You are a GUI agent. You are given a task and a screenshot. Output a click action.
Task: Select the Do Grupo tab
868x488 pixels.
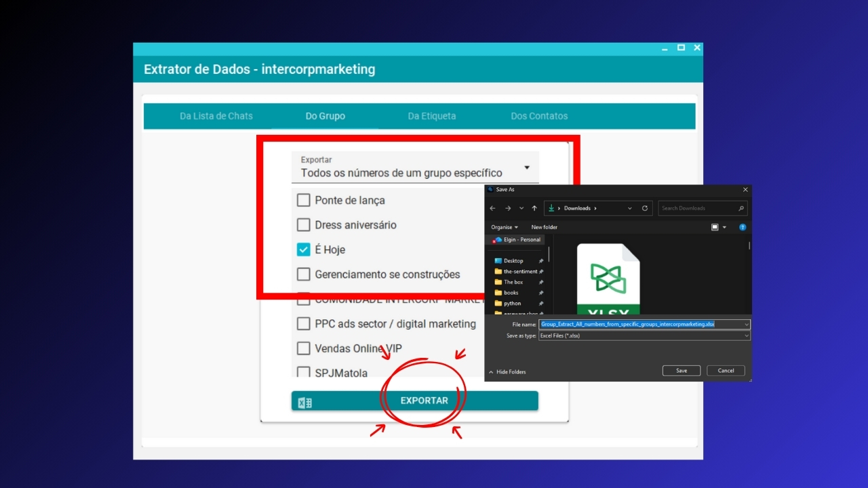[x=325, y=116]
